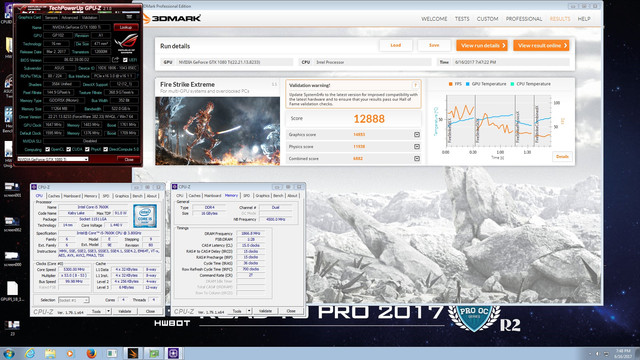The image size is (640, 360).
Task: Open the Windows Start menu
Action: pyautogui.click(x=8, y=353)
